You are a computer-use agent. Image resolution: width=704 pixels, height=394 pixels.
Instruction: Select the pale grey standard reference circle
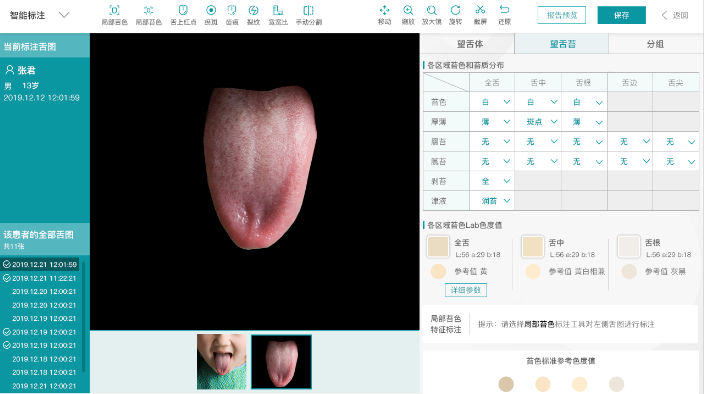(x=616, y=384)
